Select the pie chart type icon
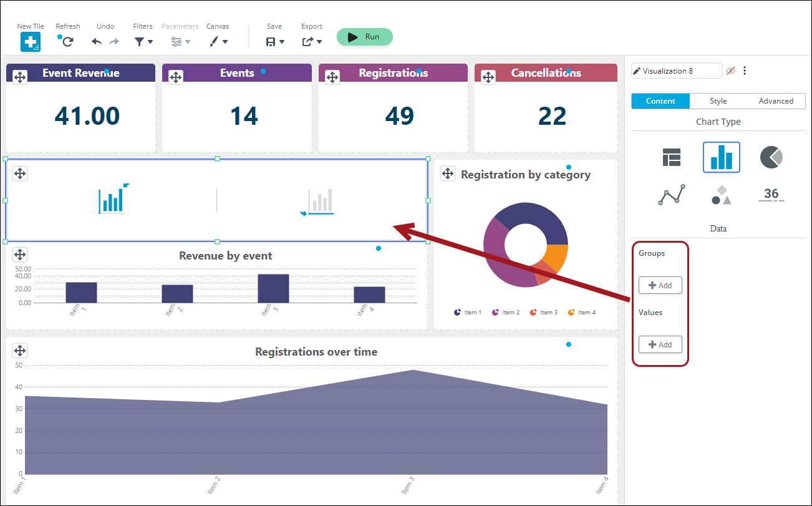Viewport: 812px width, 506px height. (771, 157)
